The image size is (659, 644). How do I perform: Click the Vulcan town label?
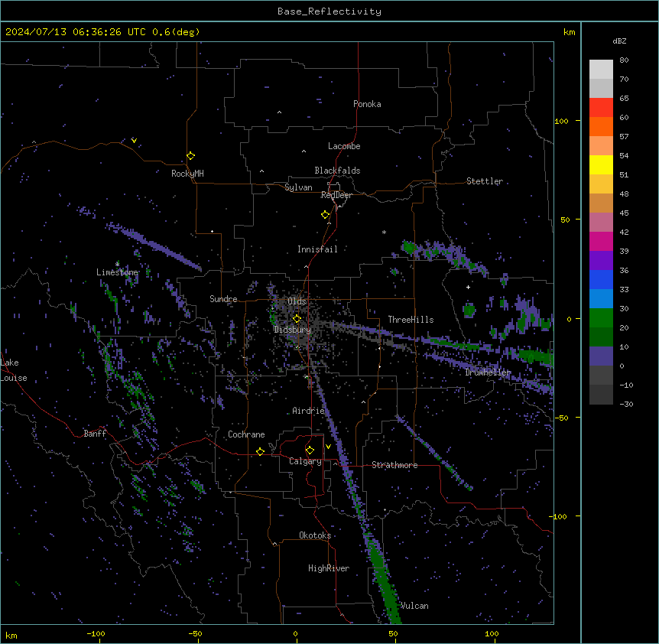tap(414, 606)
